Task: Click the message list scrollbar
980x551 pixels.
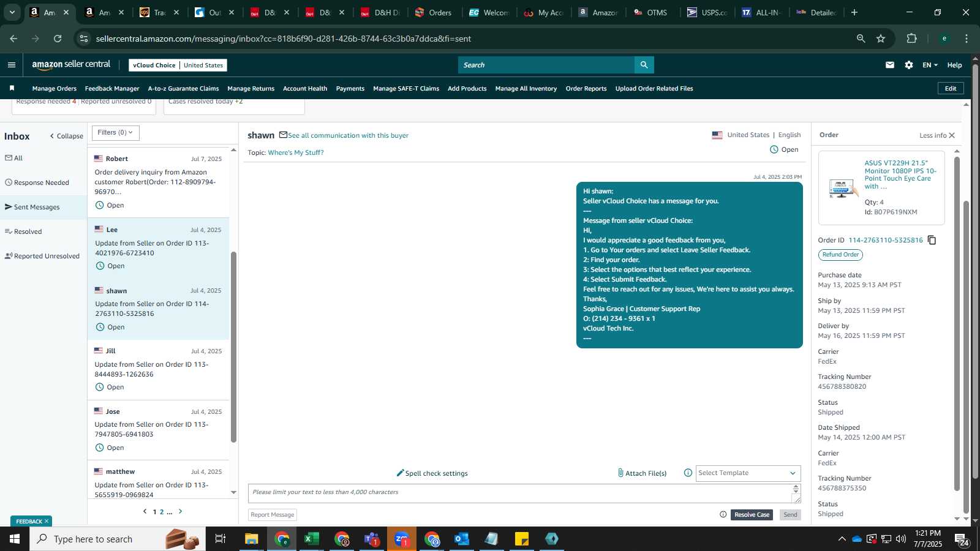Action: coord(233,347)
